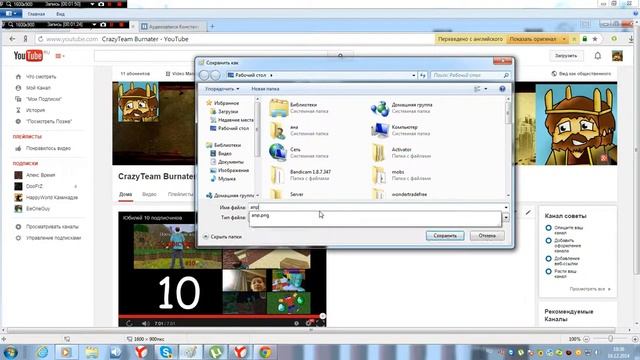Click the Сохранить button
The width and height of the screenshot is (640, 360).
click(445, 236)
